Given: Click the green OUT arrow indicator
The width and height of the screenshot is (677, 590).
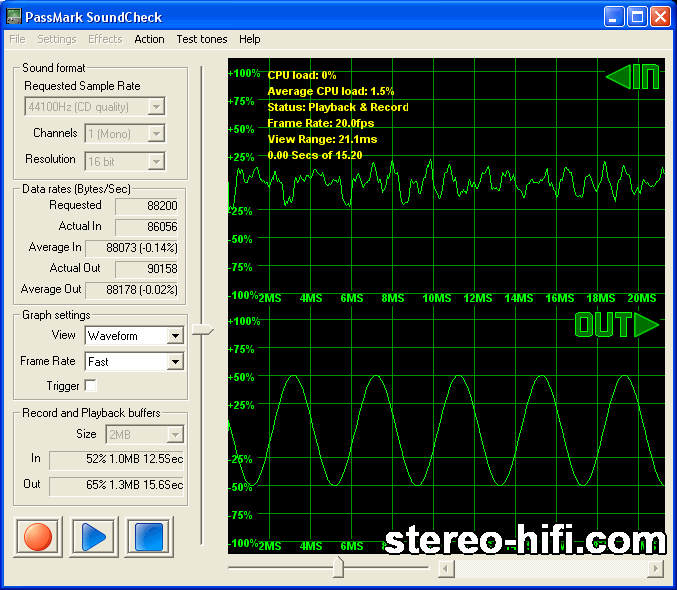Looking at the screenshot, I should coord(617,325).
